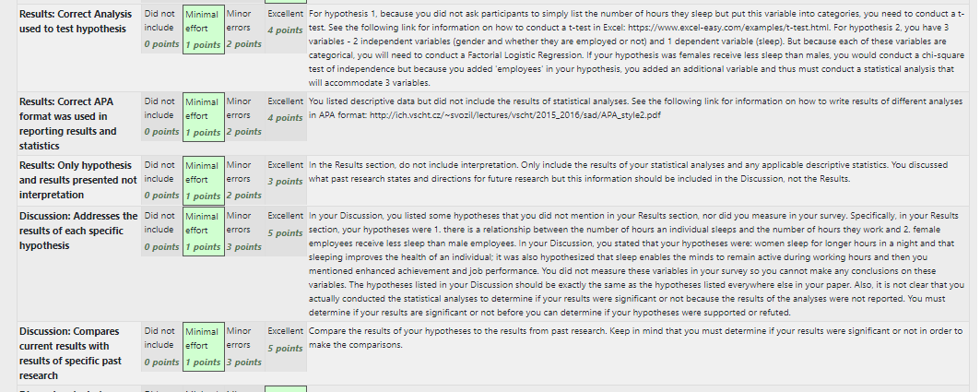
Task: Select Minor errors for Only hypothesis row
Action: point(244,181)
